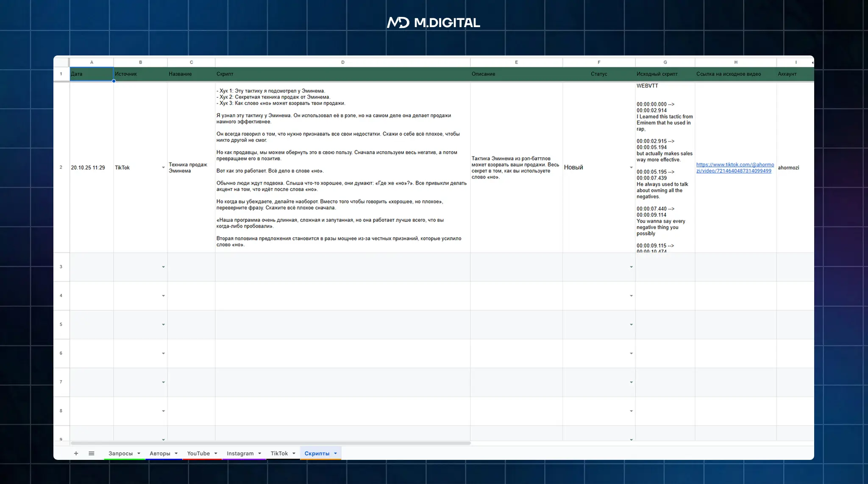Click the Дата header cell

point(92,74)
